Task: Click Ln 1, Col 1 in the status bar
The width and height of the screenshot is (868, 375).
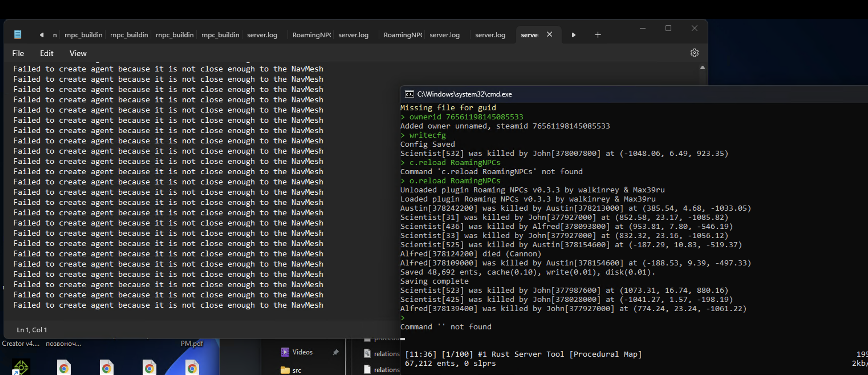Action: [x=32, y=330]
